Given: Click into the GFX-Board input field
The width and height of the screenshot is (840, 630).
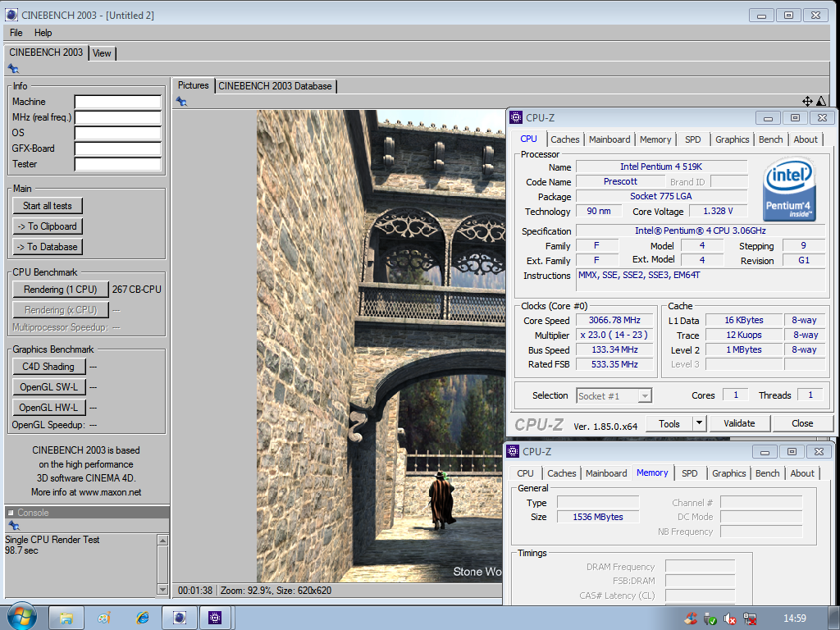Looking at the screenshot, I should pyautogui.click(x=118, y=148).
